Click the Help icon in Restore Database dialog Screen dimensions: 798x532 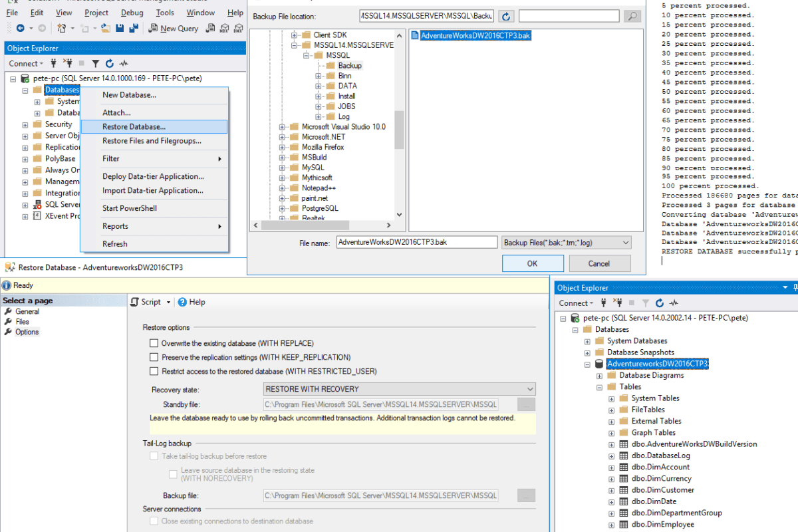pos(183,302)
